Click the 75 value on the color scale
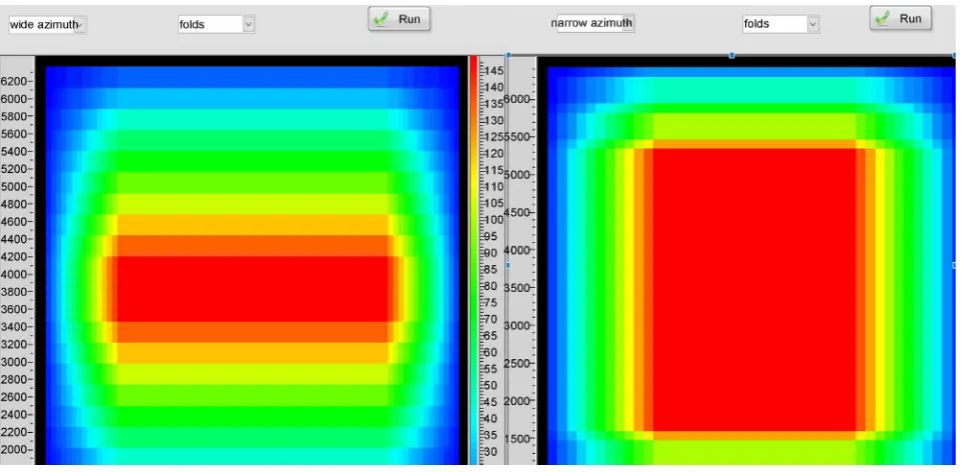Screen dimensions: 965x472 coord(491,303)
